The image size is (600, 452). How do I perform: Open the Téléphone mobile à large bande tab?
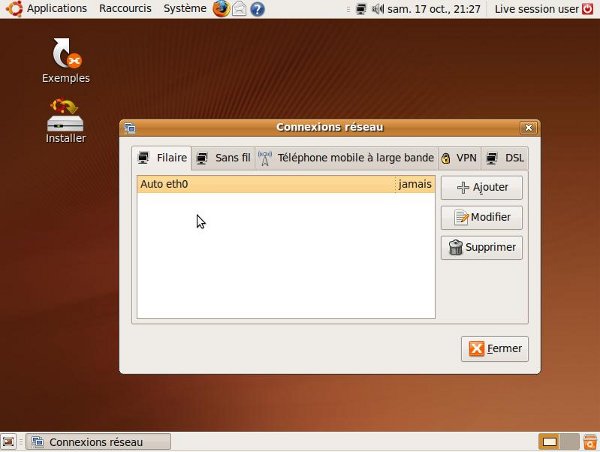(x=346, y=158)
